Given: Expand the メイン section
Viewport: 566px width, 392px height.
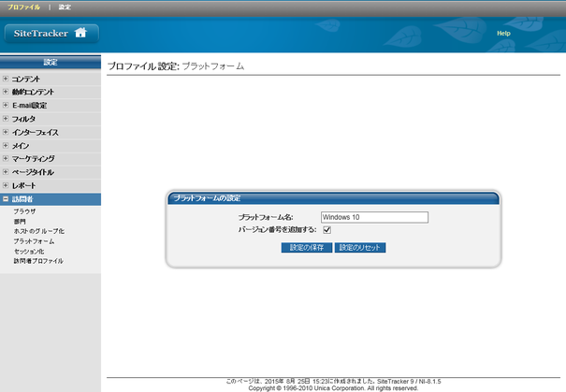Looking at the screenshot, I should click(6, 145).
